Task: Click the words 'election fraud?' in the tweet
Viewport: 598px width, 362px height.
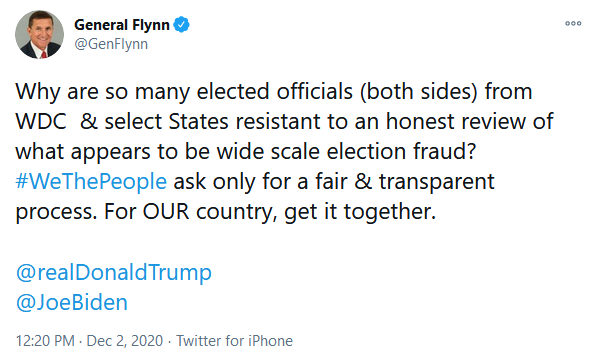Action: tap(402, 151)
